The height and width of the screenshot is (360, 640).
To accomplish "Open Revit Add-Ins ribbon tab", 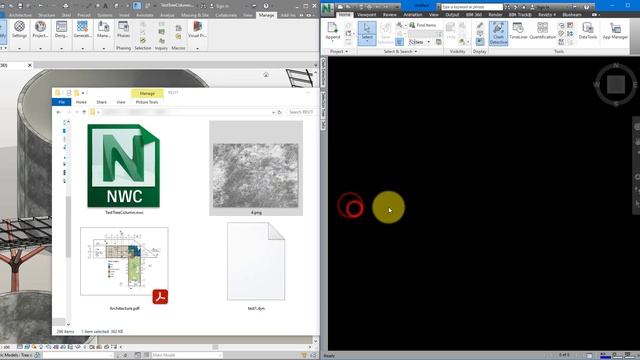I will (x=288, y=15).
